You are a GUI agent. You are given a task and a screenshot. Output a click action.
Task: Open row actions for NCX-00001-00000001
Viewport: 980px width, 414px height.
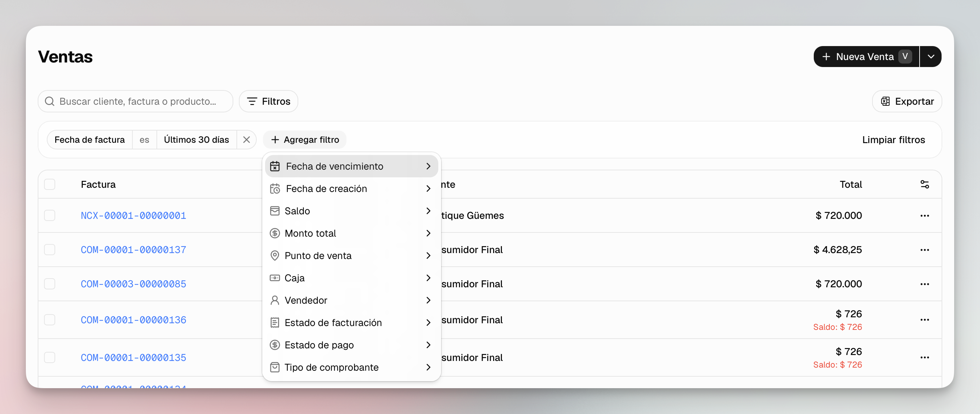(x=924, y=216)
